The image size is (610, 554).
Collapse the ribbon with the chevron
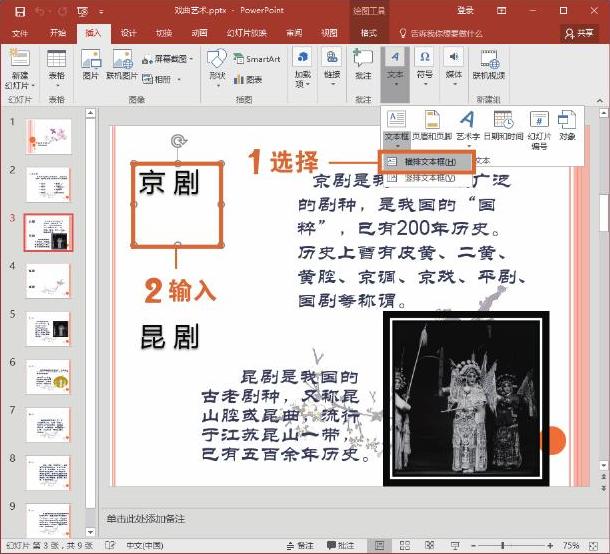pyautogui.click(x=599, y=100)
